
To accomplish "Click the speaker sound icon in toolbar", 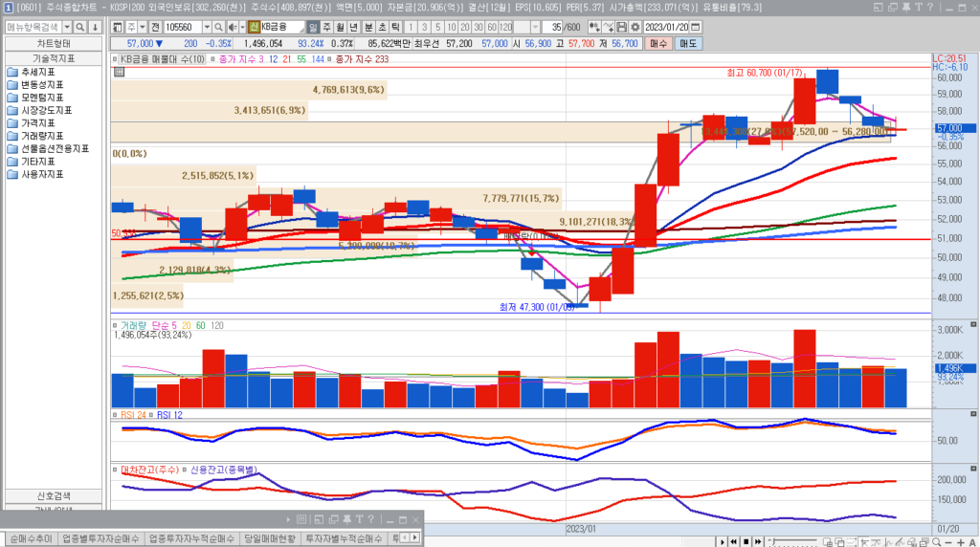I will (x=232, y=27).
